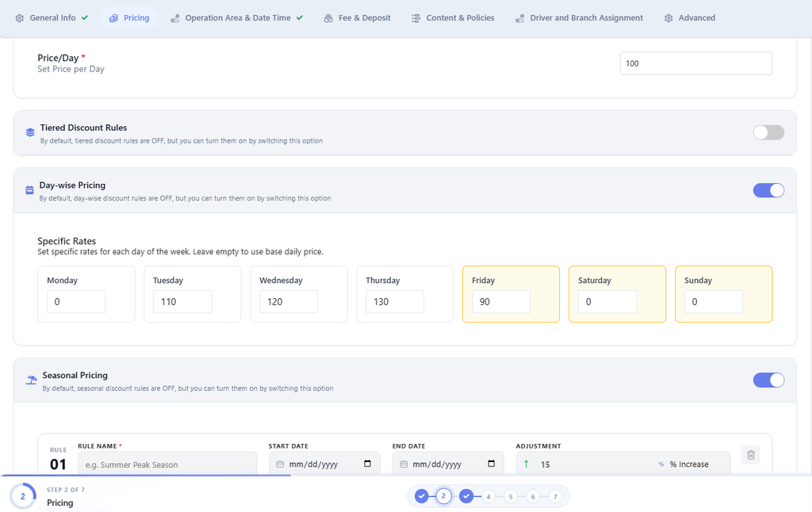Edit the Wednesday rate field
The width and height of the screenshot is (812, 512).
[289, 301]
